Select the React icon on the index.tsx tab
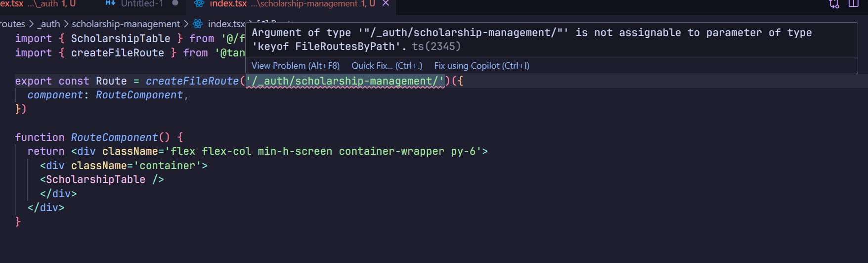The height and width of the screenshot is (263, 868). point(199,3)
